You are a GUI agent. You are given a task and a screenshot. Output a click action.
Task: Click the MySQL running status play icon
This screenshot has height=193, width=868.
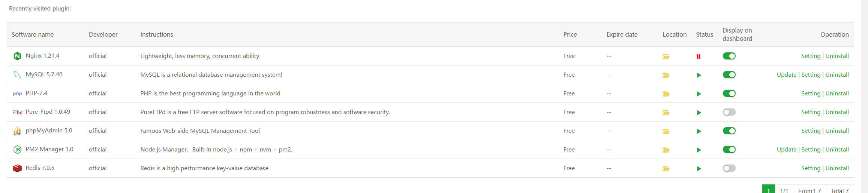coord(699,75)
